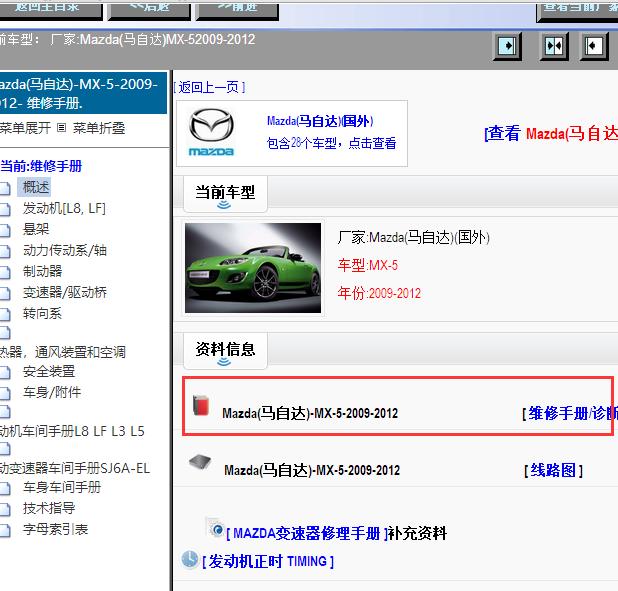
Task: Click the blue manual title header in sidebar
Action: point(83,93)
